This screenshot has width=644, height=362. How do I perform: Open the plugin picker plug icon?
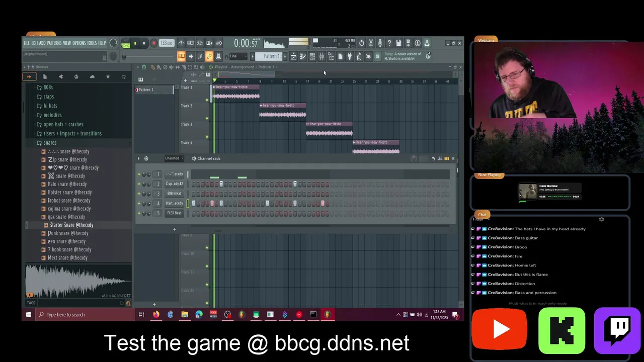click(350, 56)
